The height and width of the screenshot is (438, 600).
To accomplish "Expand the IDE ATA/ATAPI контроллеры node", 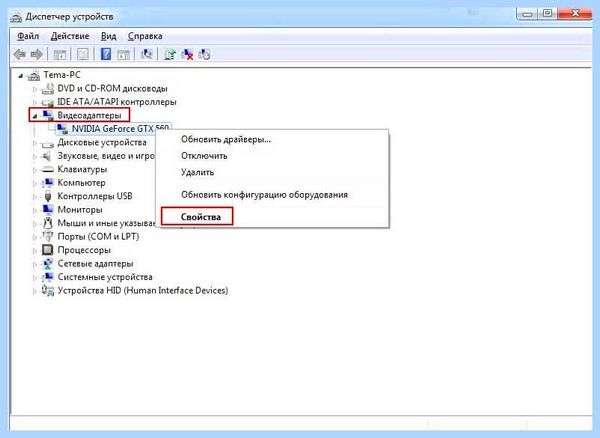I will [35, 103].
